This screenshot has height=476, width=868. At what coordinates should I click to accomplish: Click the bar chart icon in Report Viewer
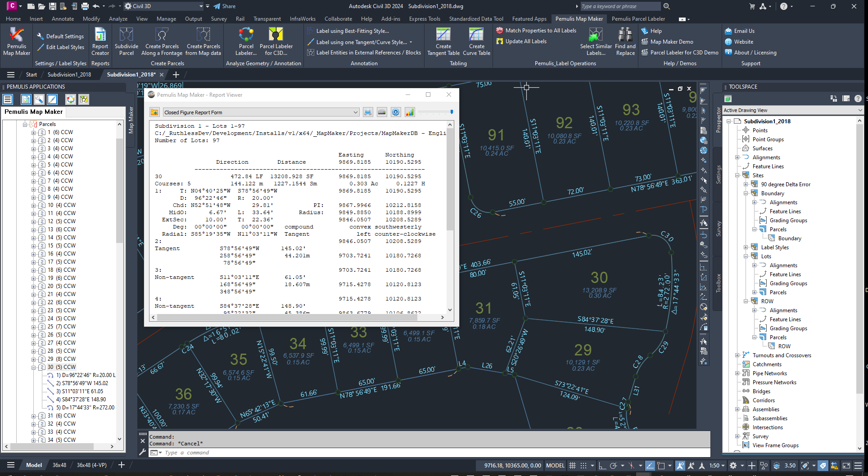coord(409,112)
